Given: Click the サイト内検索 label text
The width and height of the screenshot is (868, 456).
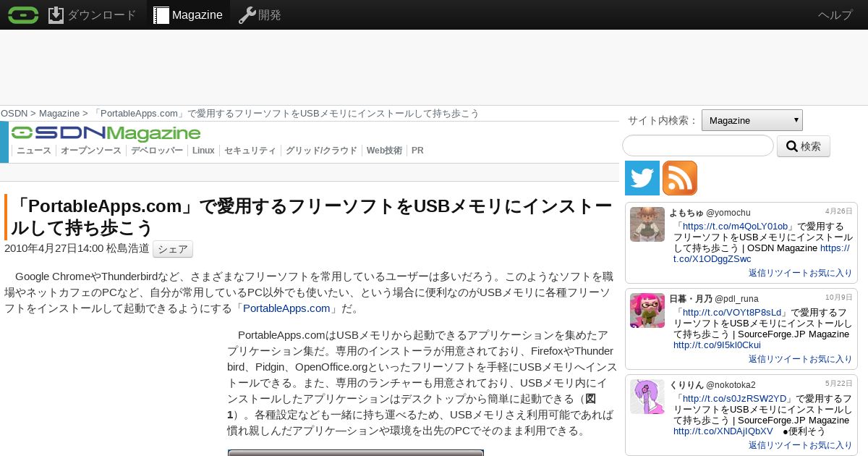Looking at the screenshot, I should [x=663, y=121].
